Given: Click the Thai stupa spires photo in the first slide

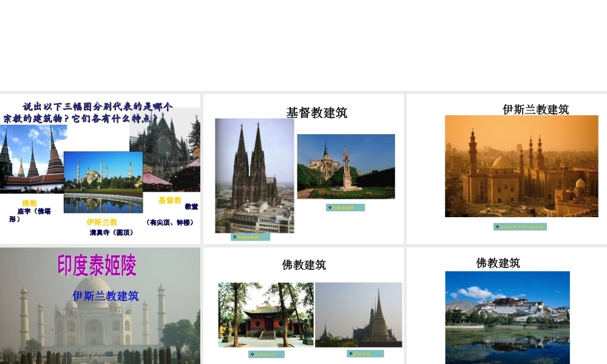Looking at the screenshot, I should [x=33, y=158].
